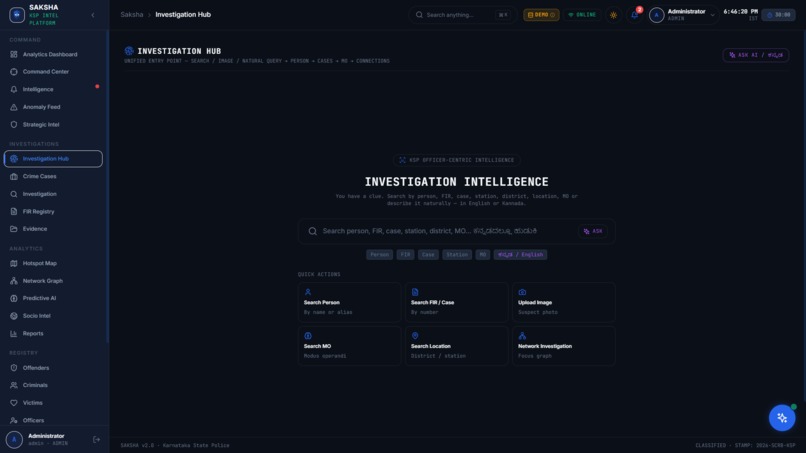This screenshot has height=453, width=806.
Task: Select the Case filter chip
Action: pos(428,255)
